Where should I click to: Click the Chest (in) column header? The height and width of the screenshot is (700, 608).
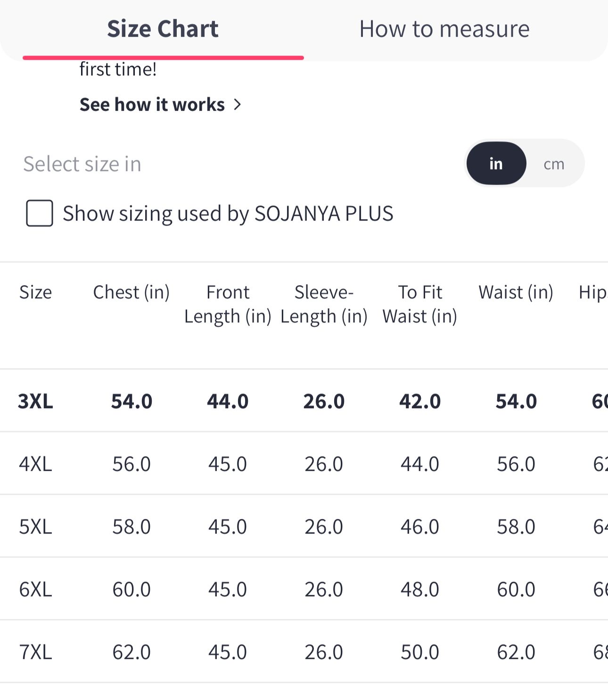[x=131, y=292]
